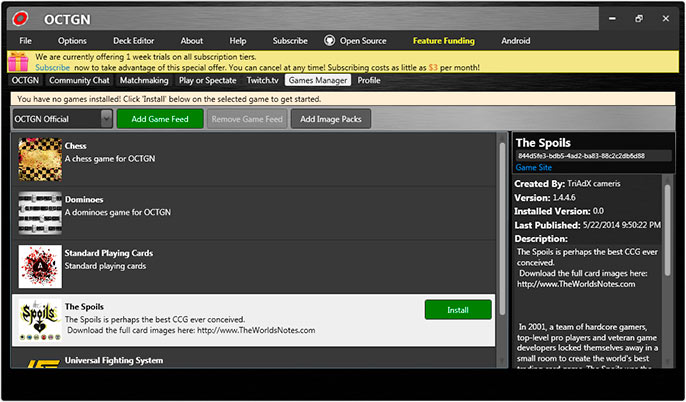
Task: Select the Dominoes row title
Action: pyautogui.click(x=84, y=199)
